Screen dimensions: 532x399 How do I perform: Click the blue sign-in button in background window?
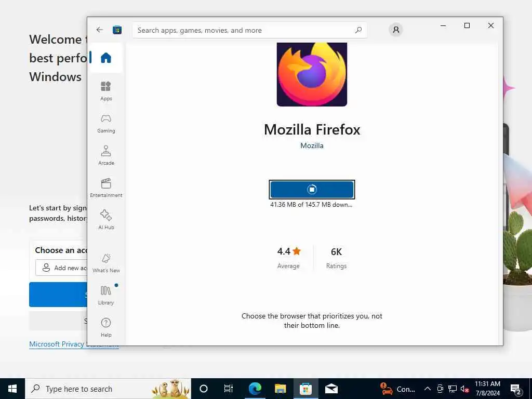click(x=58, y=295)
